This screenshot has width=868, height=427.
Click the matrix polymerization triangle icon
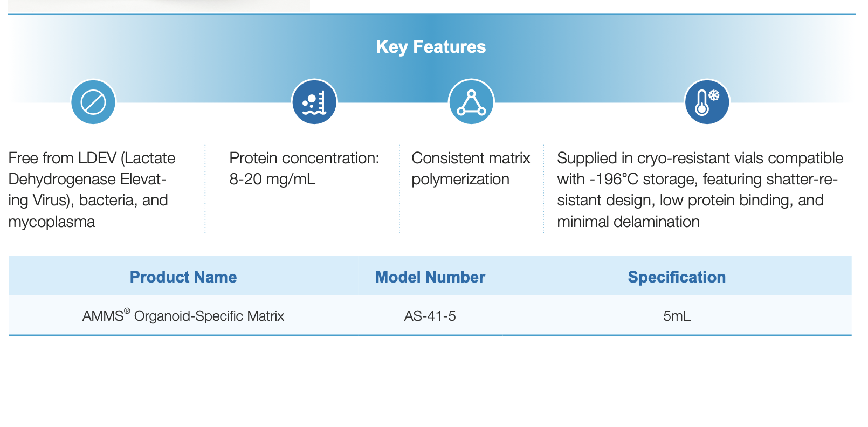click(x=472, y=102)
